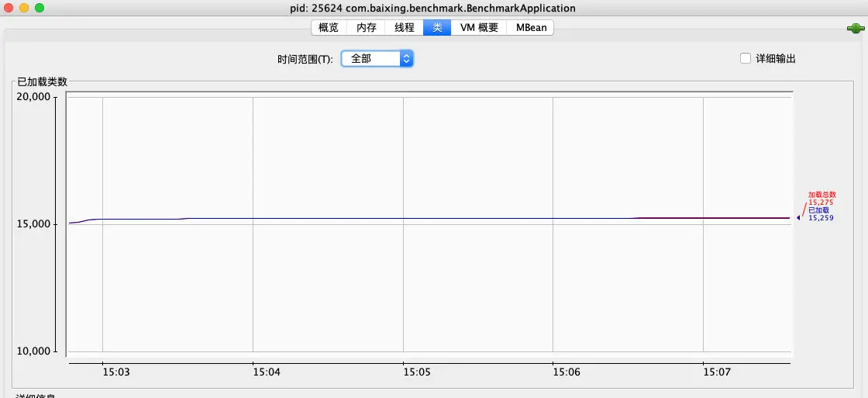The width and height of the screenshot is (868, 398).
Task: Open the 内存 tab
Action: tap(366, 28)
